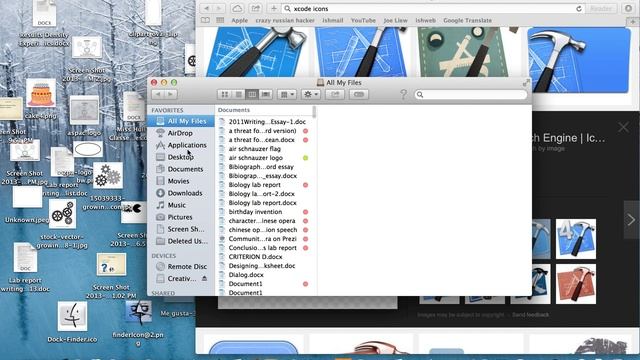Open YouTube bookmark in Safari
Viewport: 640px width, 360px height.
(363, 20)
